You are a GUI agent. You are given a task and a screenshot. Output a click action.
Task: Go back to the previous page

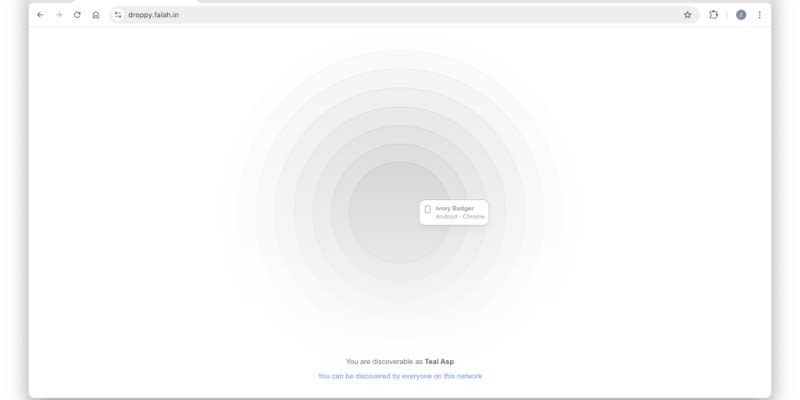[40, 15]
